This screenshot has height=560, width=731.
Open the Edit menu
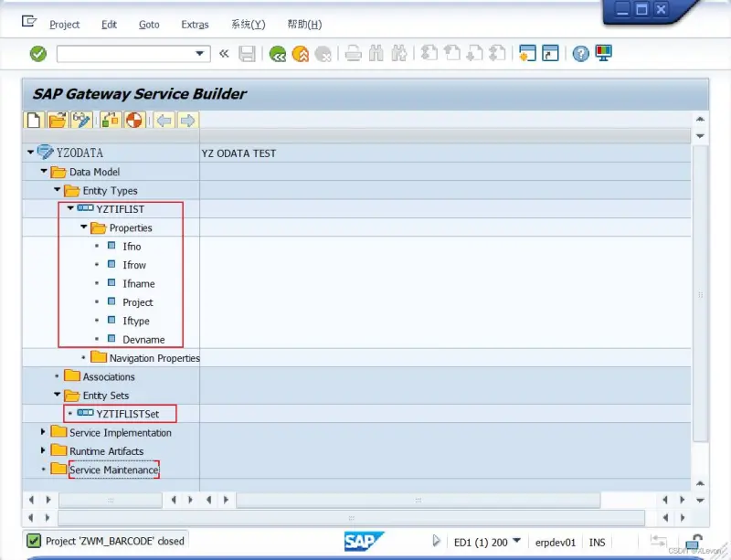pyautogui.click(x=109, y=25)
